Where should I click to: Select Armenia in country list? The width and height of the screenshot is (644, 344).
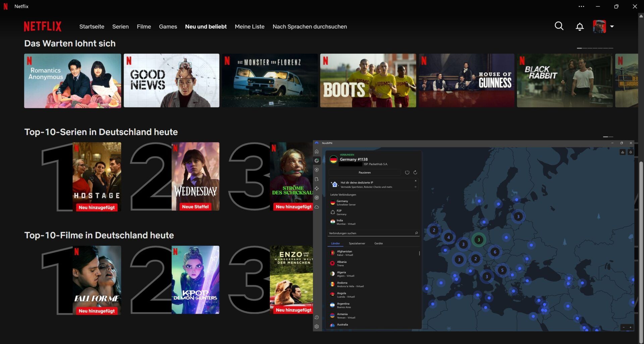pos(373,316)
